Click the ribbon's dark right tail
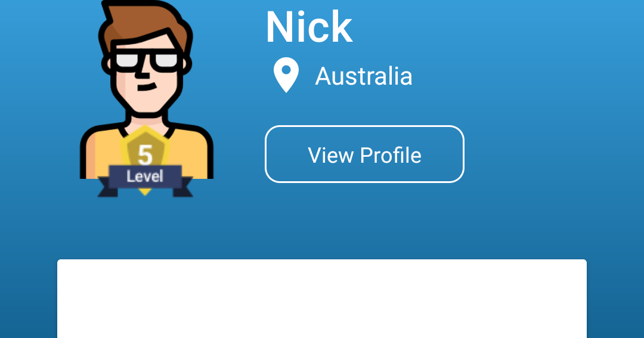The height and width of the screenshot is (338, 644). click(184, 188)
